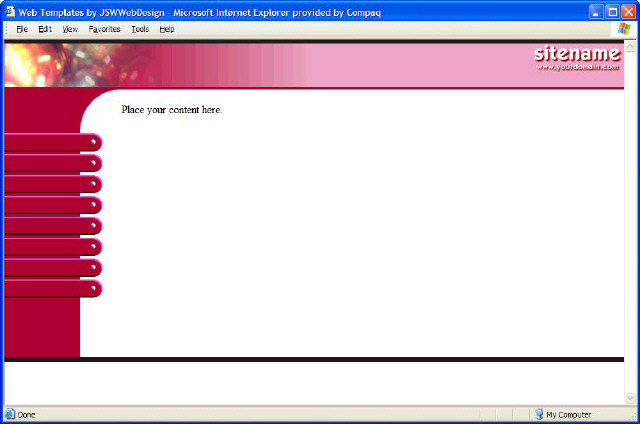This screenshot has height=424, width=640.
Task: Open the View menu
Action: (x=70, y=29)
